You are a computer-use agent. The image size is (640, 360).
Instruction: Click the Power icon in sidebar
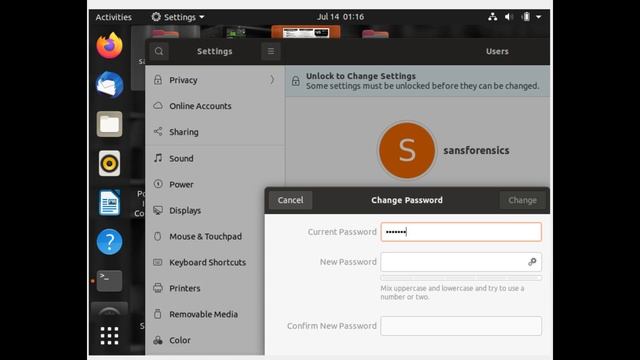[158, 184]
